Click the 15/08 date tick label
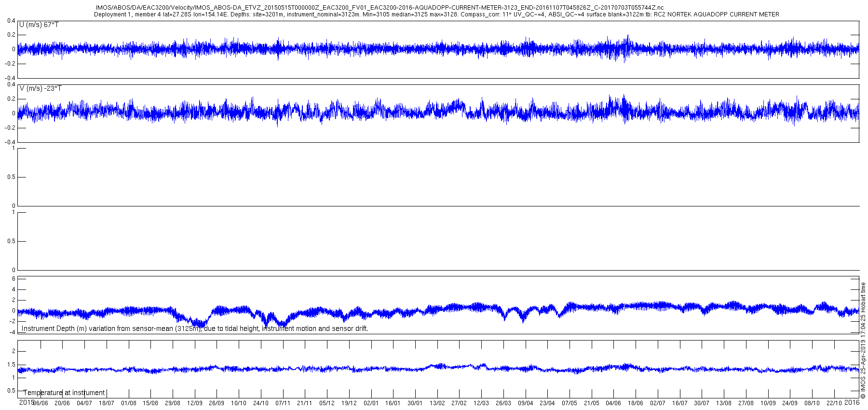868x410 pixels. [150, 403]
